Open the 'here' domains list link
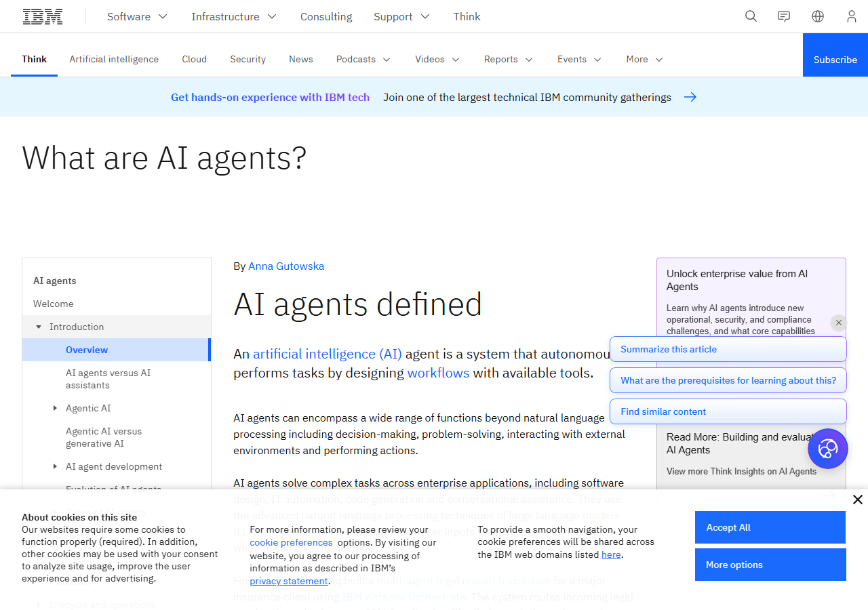 [x=611, y=554]
